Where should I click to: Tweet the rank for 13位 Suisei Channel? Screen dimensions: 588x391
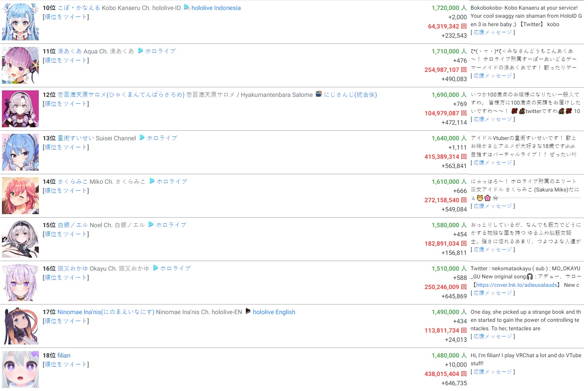(66, 147)
